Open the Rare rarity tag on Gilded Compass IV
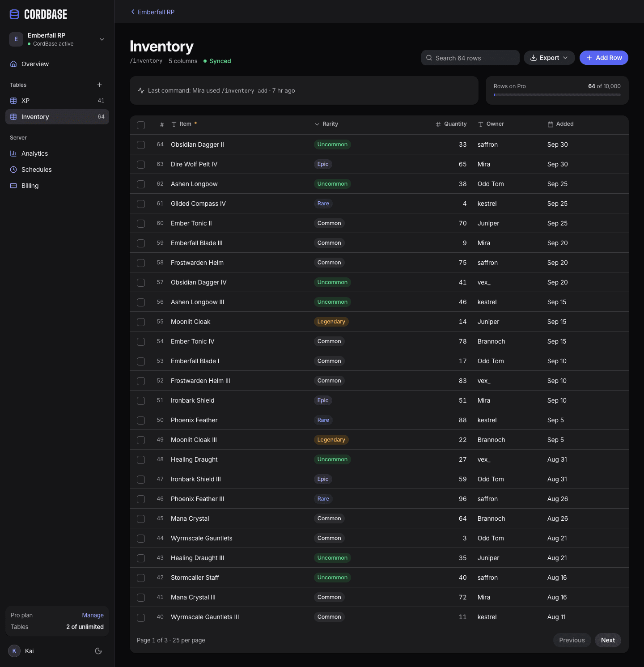Screen dimensions: 644x667 (323, 204)
